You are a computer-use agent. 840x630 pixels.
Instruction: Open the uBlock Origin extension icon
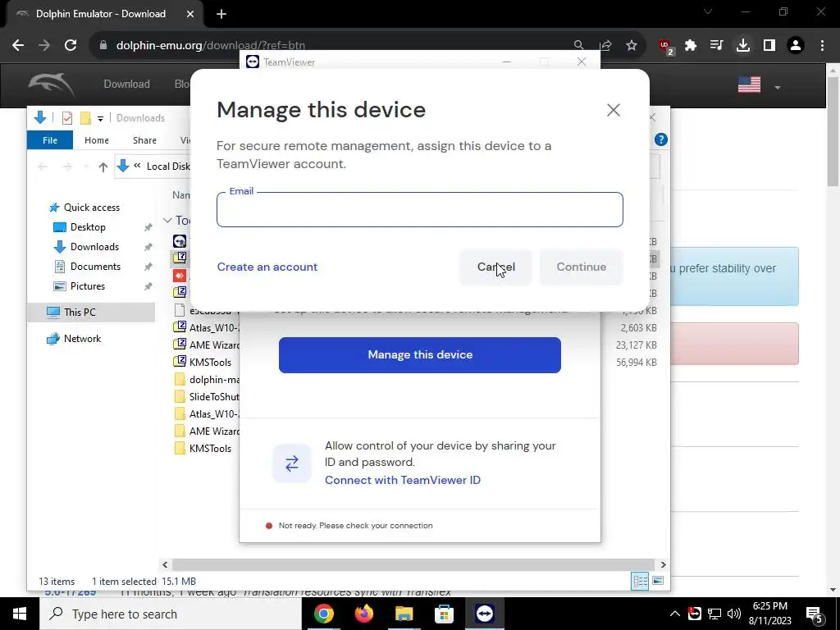click(666, 47)
